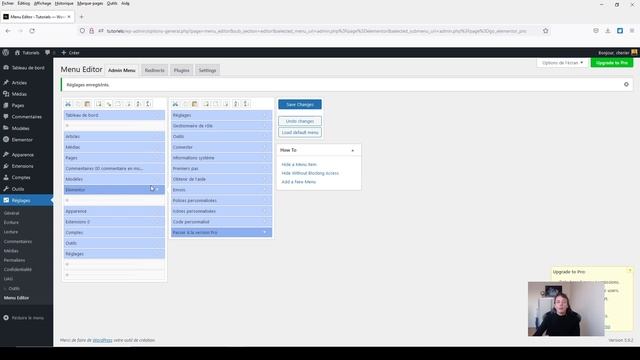Click the Upgrade to Pro button
This screenshot has height=360, width=640.
(x=612, y=63)
